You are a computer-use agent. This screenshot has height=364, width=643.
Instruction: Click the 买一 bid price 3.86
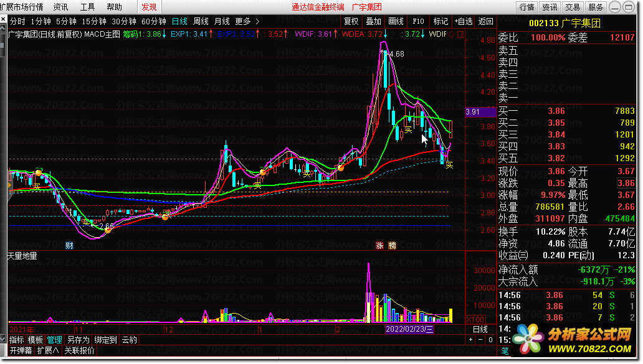(556, 111)
